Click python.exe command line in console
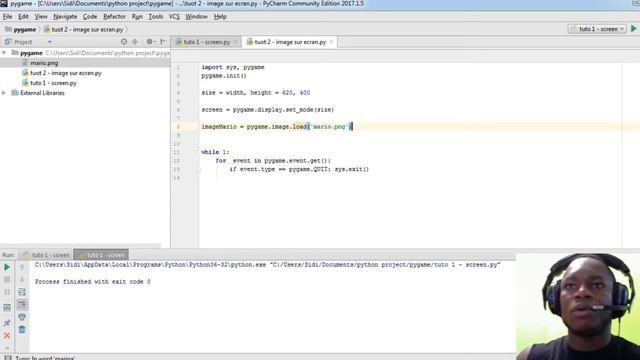 click(x=268, y=265)
